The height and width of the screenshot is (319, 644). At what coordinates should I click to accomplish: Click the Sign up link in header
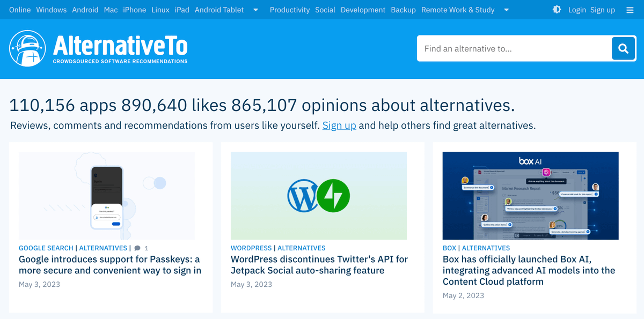tap(603, 10)
